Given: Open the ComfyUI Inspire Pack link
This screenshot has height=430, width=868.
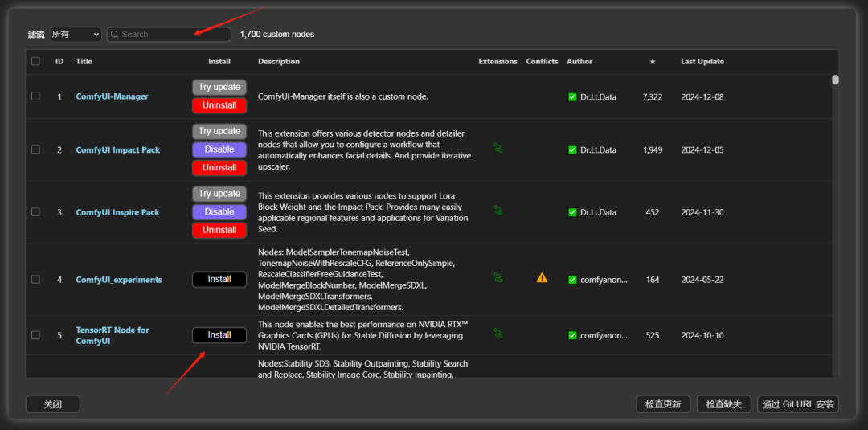Looking at the screenshot, I should tap(117, 212).
